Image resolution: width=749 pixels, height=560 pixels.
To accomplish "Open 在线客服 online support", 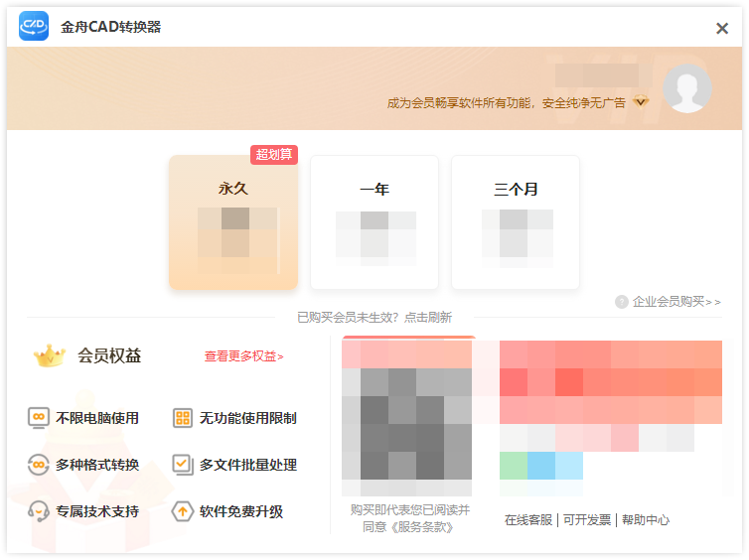I will coord(528,520).
